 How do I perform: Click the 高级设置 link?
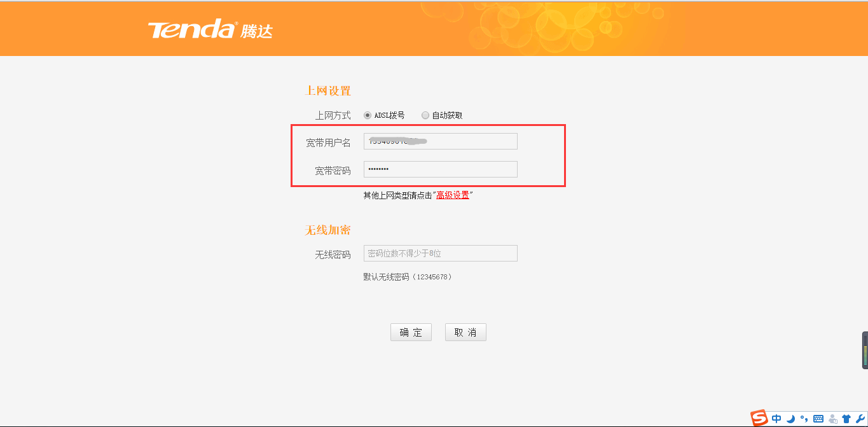point(453,195)
